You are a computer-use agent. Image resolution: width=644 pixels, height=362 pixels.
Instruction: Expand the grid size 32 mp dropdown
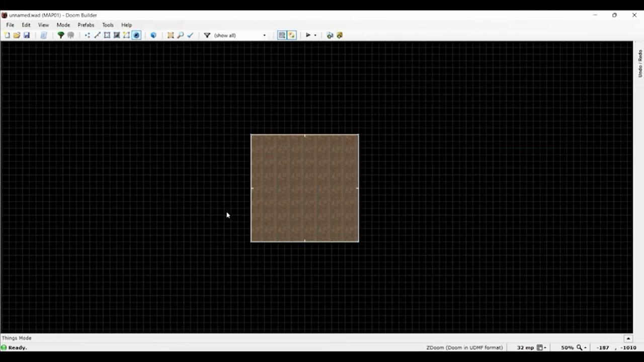[541, 347]
